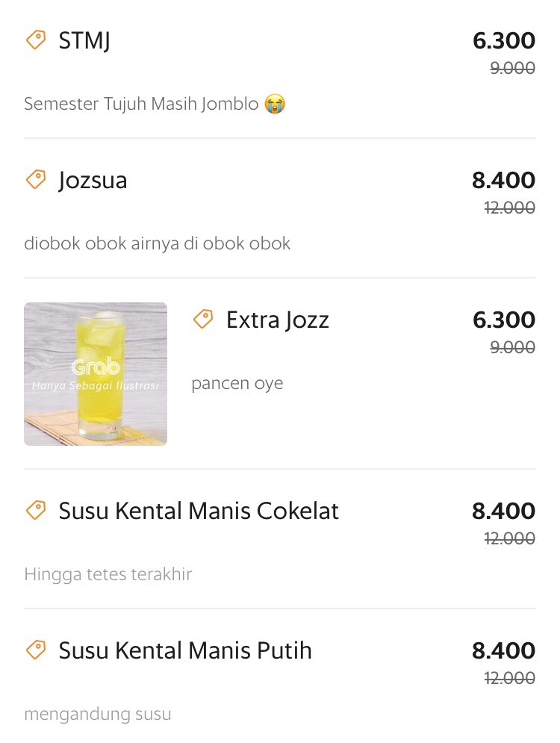This screenshot has width=560, height=743.
Task: Tap the promo tag icon beside STMJ
Action: click(x=36, y=40)
